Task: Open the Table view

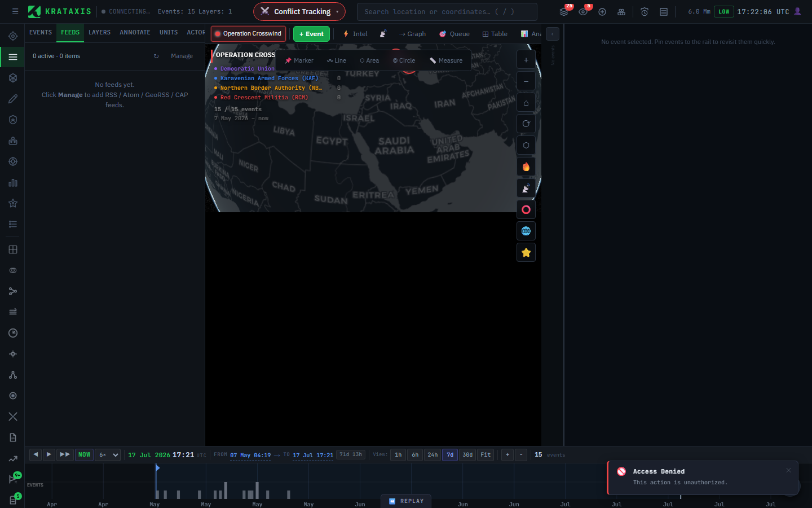Action: point(495,34)
